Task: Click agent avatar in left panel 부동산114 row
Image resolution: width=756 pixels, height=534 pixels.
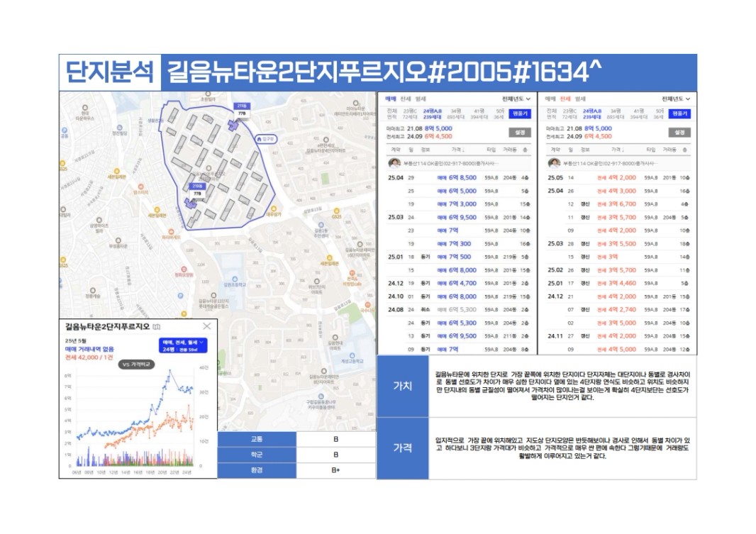Action: (x=394, y=163)
